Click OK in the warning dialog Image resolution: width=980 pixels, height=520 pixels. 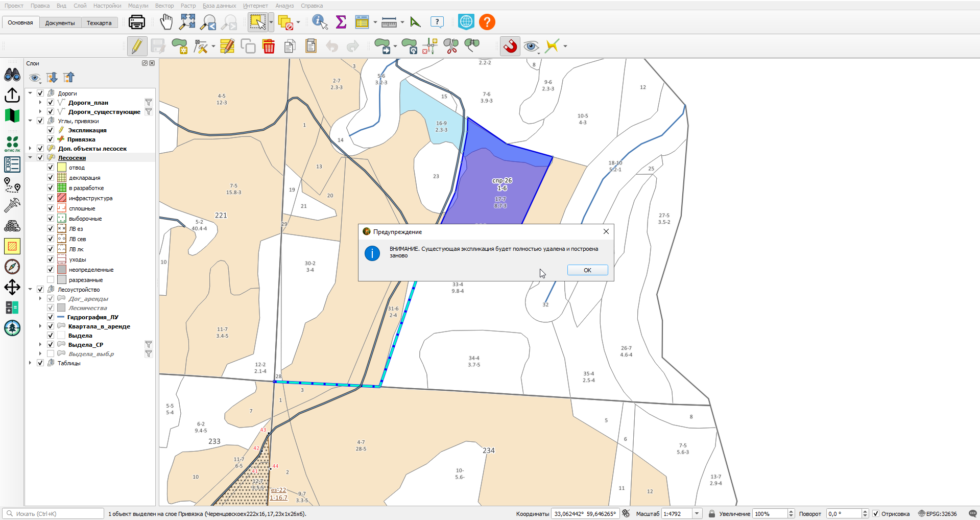coord(587,270)
